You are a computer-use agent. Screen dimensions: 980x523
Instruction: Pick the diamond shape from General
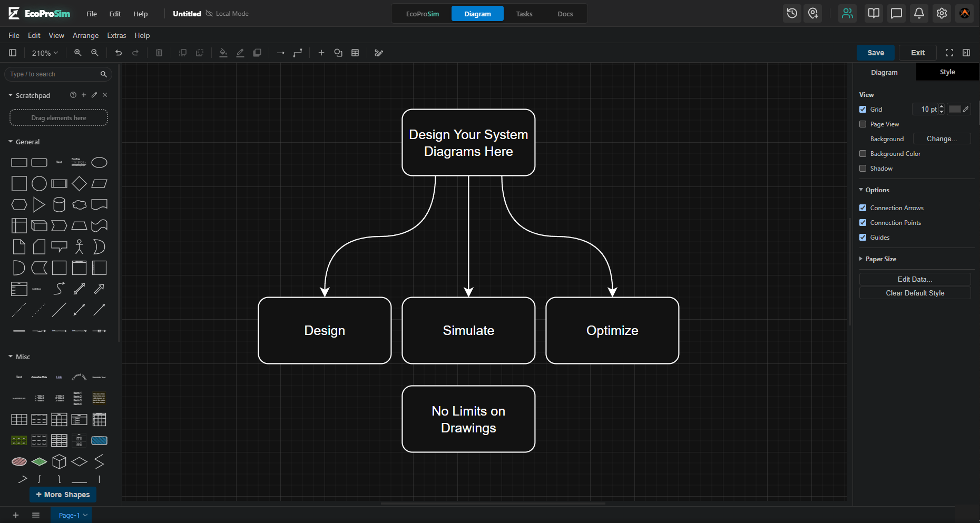click(x=79, y=184)
